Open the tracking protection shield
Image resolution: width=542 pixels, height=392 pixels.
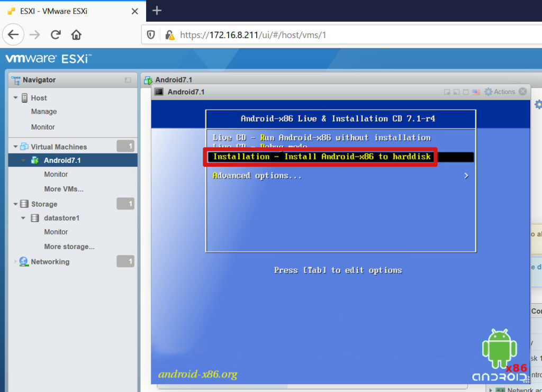(151, 35)
